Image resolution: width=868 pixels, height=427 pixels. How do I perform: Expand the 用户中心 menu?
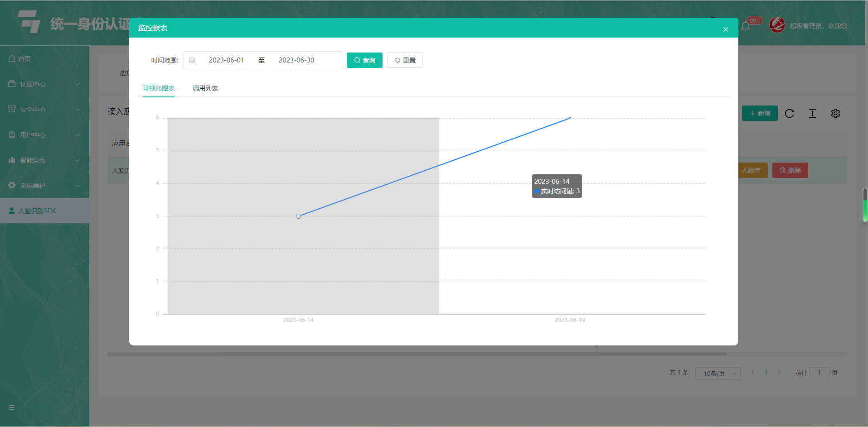[44, 135]
